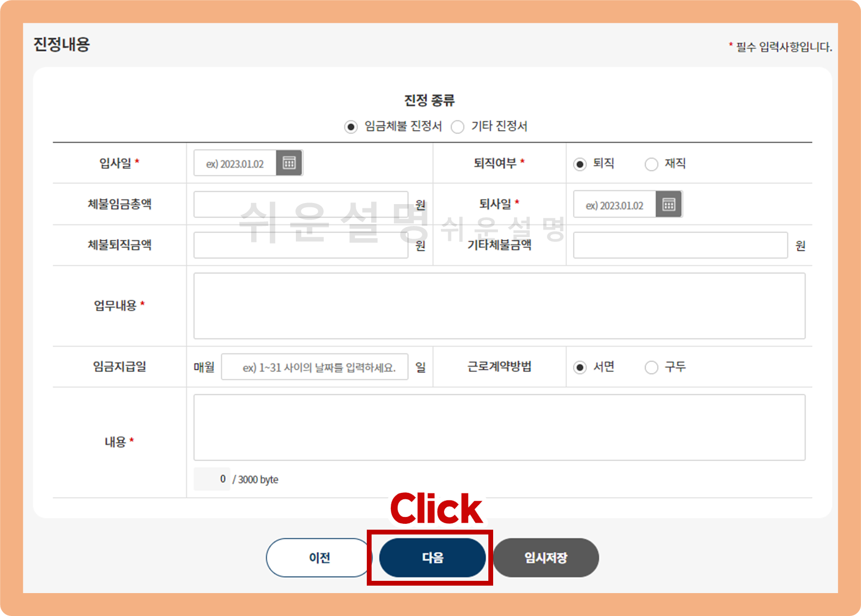Image resolution: width=861 pixels, height=616 pixels.
Task: Click the 이전 button
Action: point(319,557)
